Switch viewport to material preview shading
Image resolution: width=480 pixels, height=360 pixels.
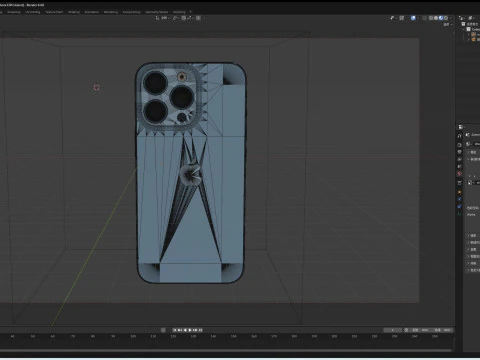point(441,18)
